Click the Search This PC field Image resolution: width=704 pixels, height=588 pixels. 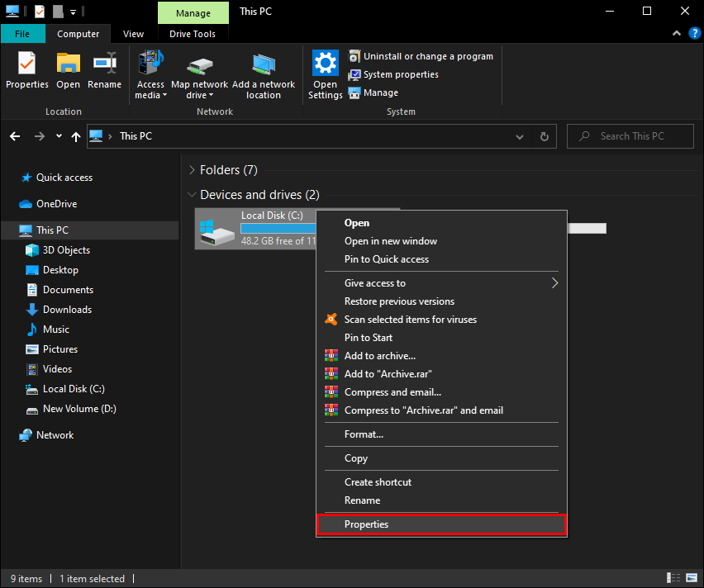pos(632,136)
